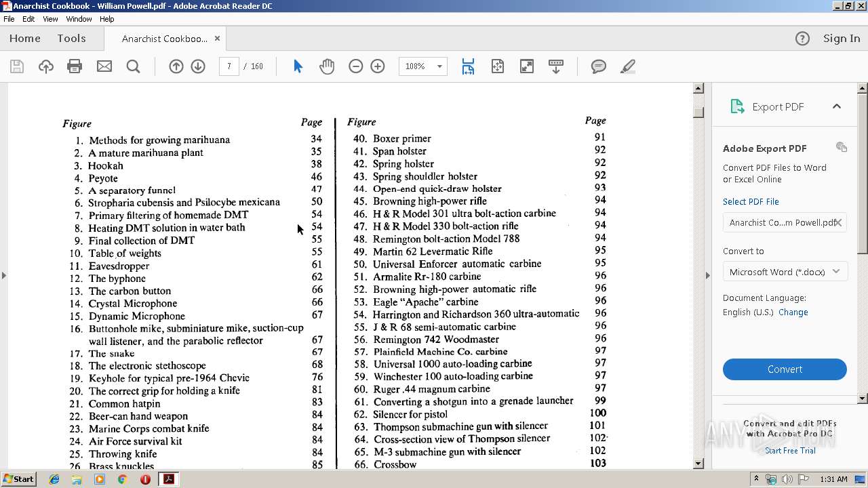This screenshot has height=488, width=868.
Task: Activate the Selection arrow tool
Action: [298, 66]
